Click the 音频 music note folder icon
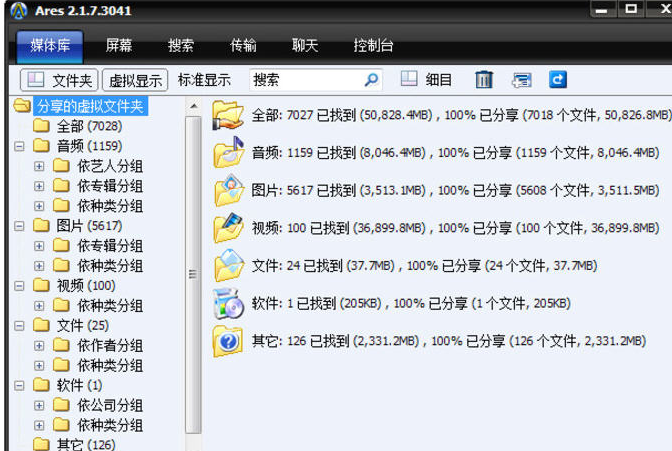This screenshot has height=451, width=672. pos(228,152)
